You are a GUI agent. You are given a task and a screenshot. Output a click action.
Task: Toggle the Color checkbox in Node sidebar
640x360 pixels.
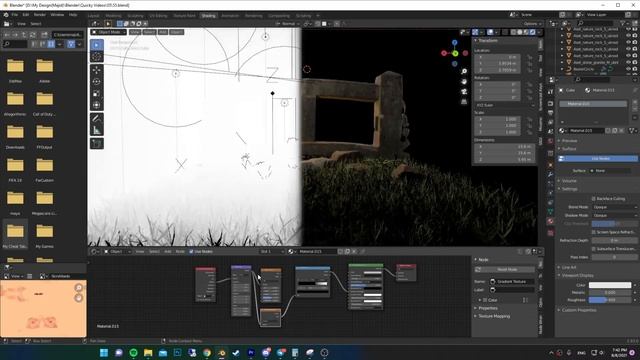coord(485,300)
